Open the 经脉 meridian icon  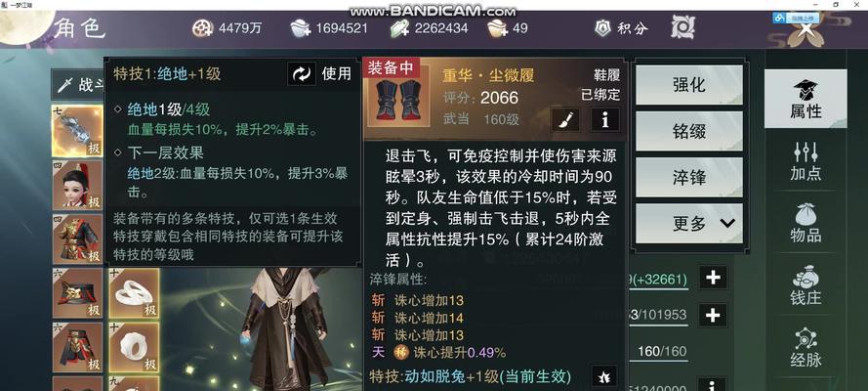click(x=806, y=339)
